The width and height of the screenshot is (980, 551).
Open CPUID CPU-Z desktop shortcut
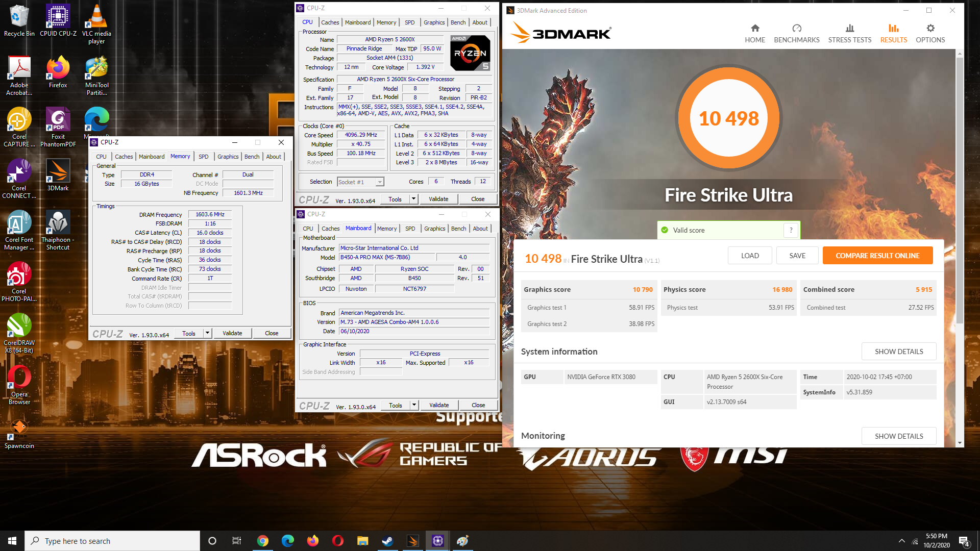pos(58,20)
